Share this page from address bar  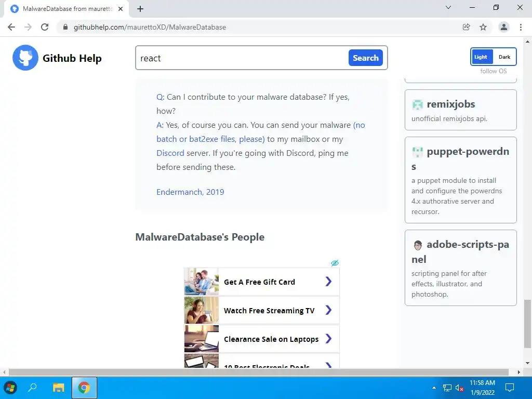pyautogui.click(x=467, y=27)
